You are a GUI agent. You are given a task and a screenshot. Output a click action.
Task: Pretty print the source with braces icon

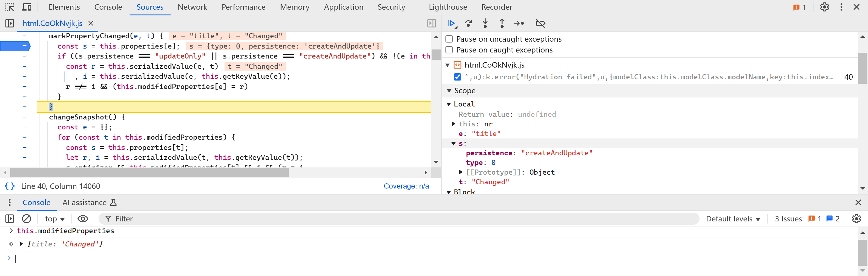coord(9,186)
